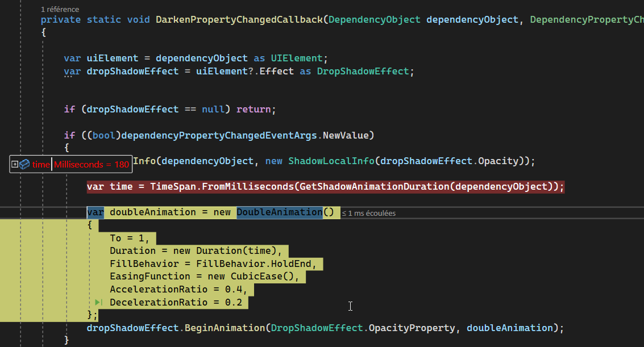The width and height of the screenshot is (644, 347).
Task: Click the 'UIElement' type in cast
Action: tap(297, 58)
